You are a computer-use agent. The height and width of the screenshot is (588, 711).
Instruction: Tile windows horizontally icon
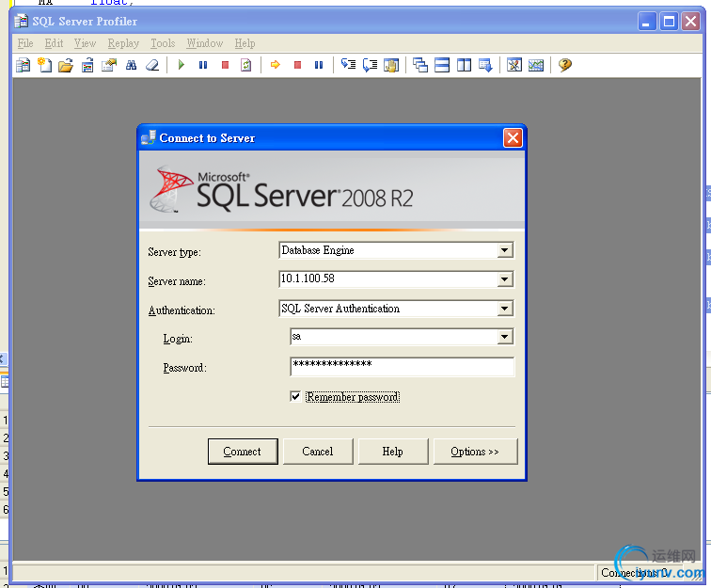[442, 65]
